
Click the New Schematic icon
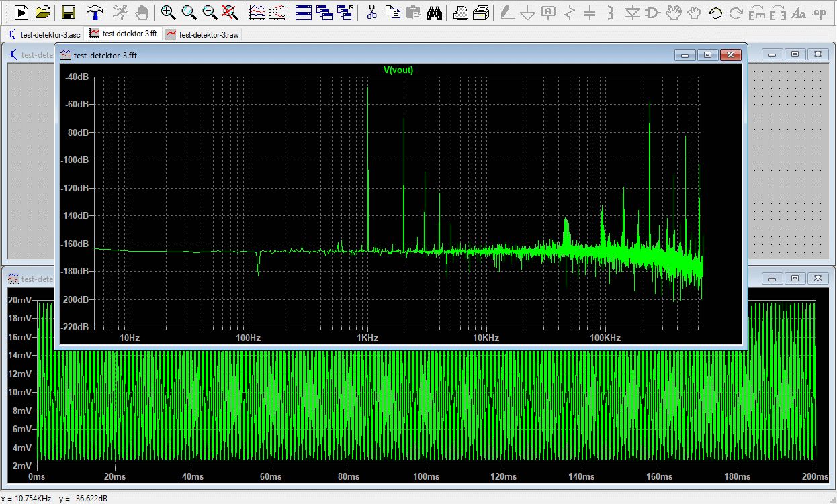tap(21, 12)
